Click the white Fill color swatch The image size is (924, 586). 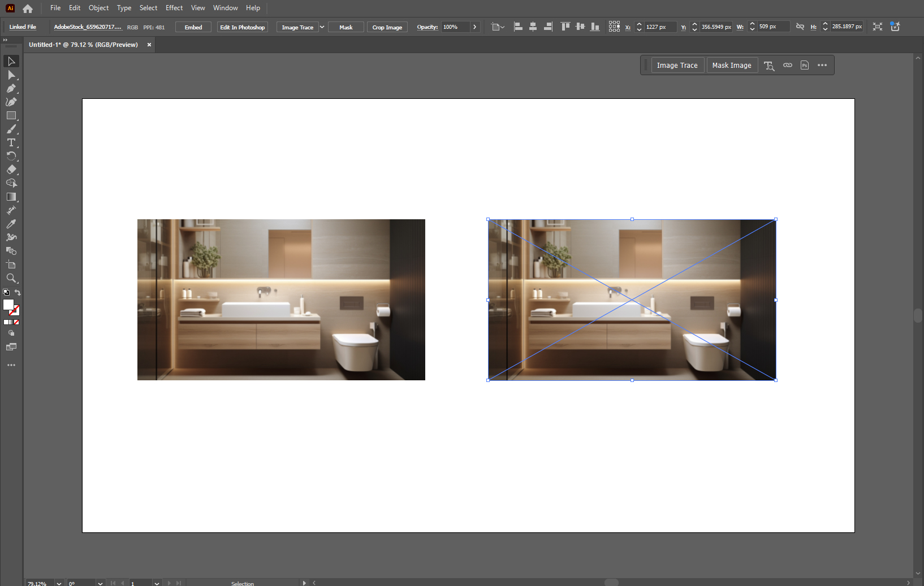click(x=8, y=305)
